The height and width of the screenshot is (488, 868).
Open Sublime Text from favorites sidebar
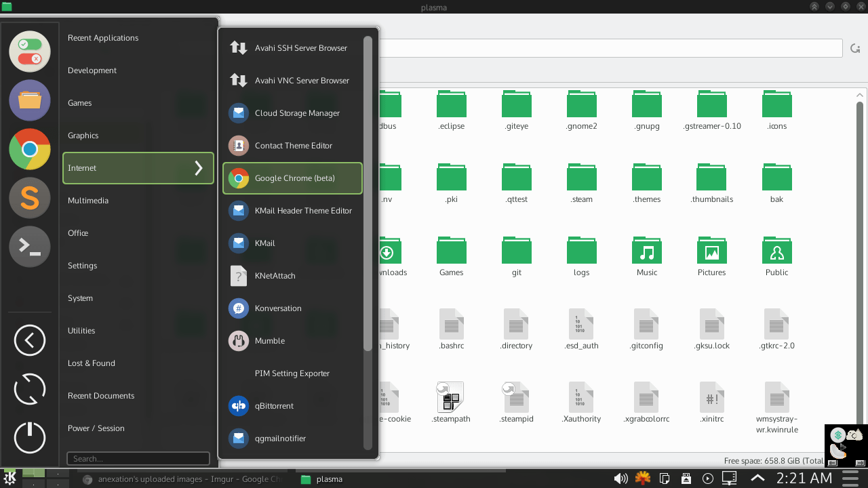coord(30,197)
